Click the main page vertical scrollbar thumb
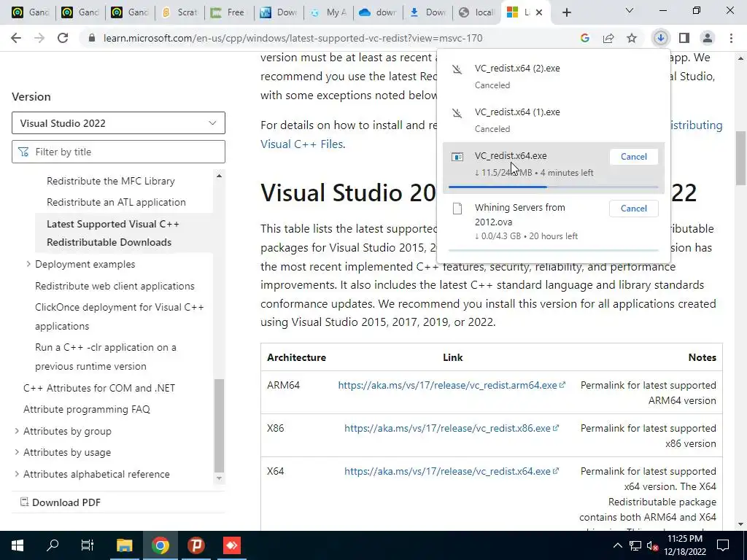 point(741,158)
